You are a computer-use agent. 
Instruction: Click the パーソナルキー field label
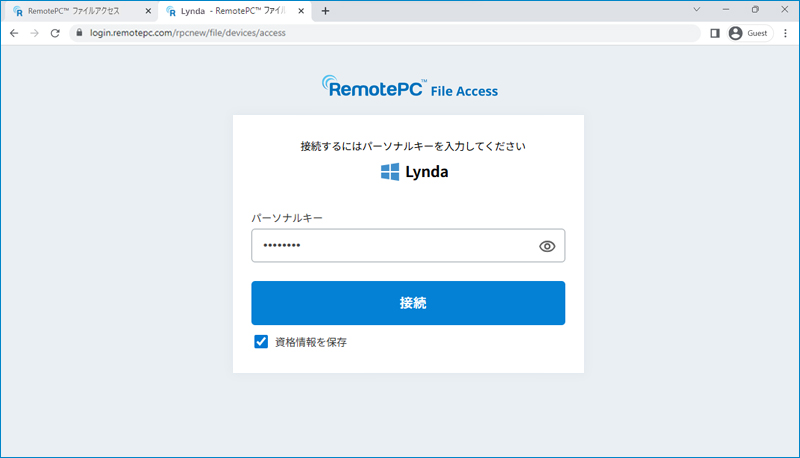(x=287, y=218)
